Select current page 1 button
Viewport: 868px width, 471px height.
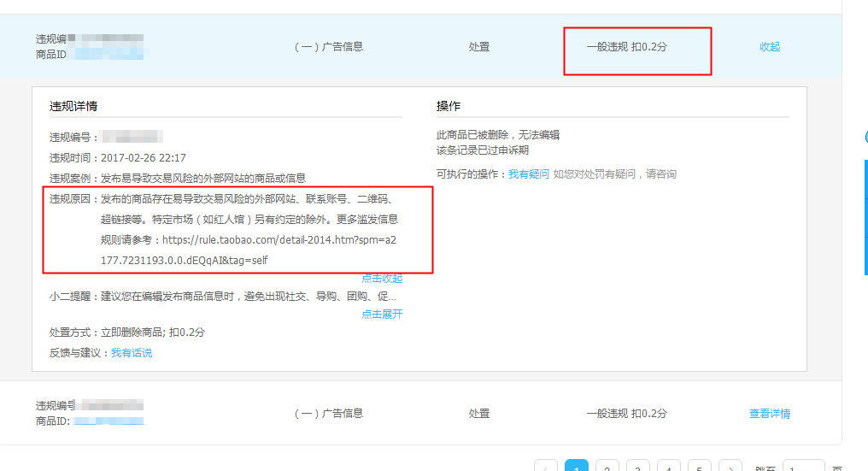coord(577,467)
